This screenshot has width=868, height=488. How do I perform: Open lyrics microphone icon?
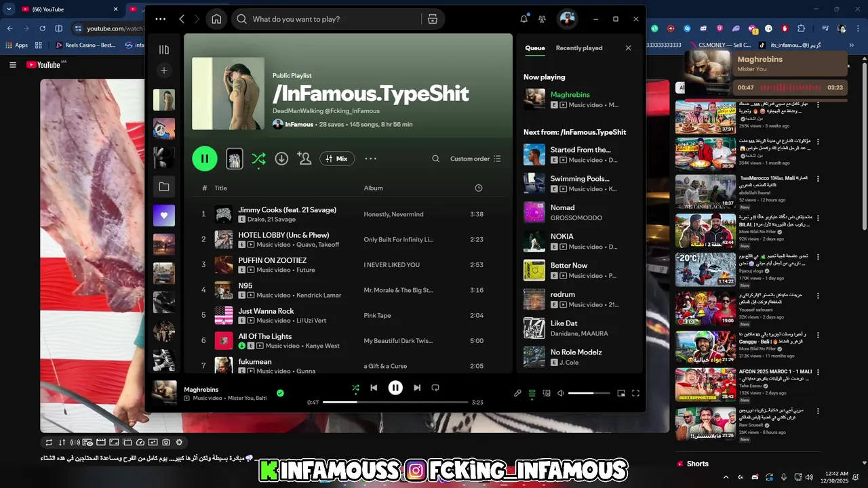tap(517, 393)
